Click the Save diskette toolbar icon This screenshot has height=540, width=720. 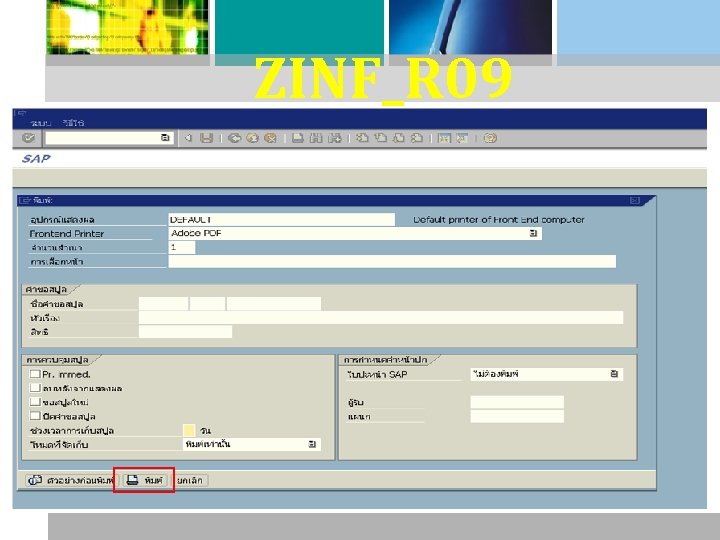[207, 138]
